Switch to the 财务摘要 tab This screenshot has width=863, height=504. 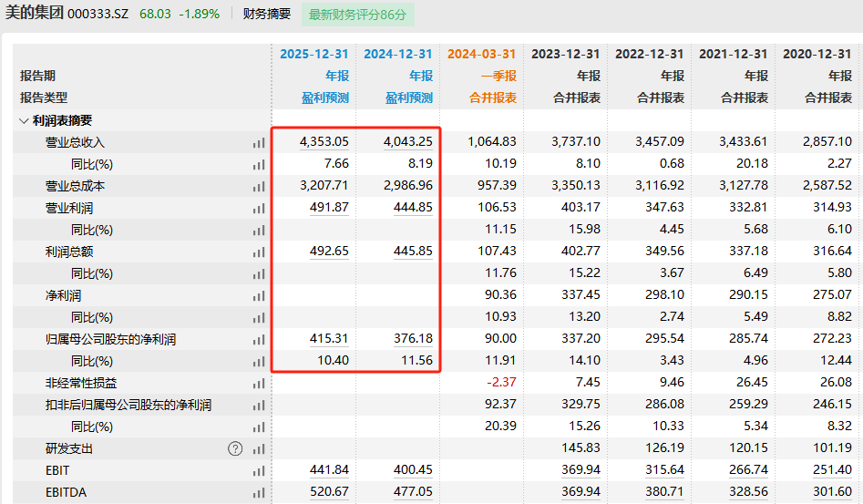pyautogui.click(x=267, y=14)
